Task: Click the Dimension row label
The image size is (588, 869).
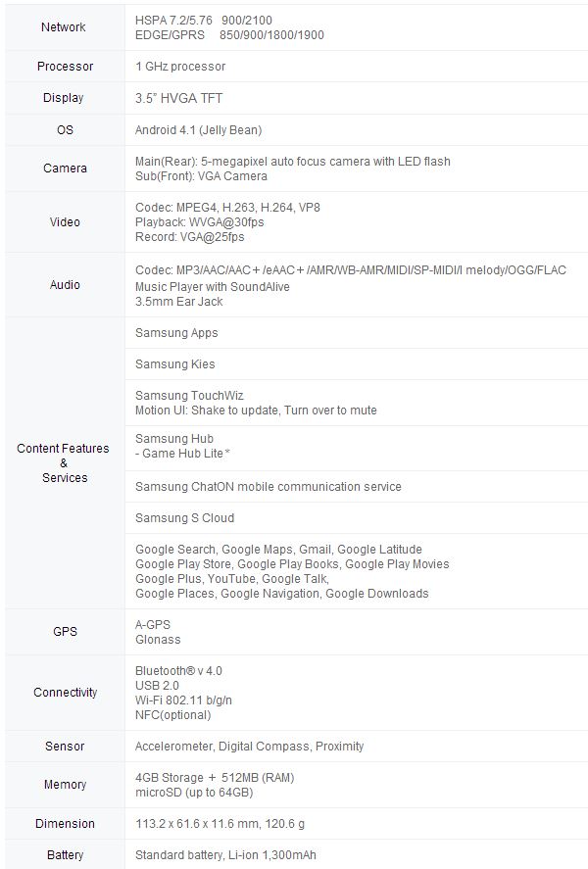Action: pyautogui.click(x=65, y=824)
